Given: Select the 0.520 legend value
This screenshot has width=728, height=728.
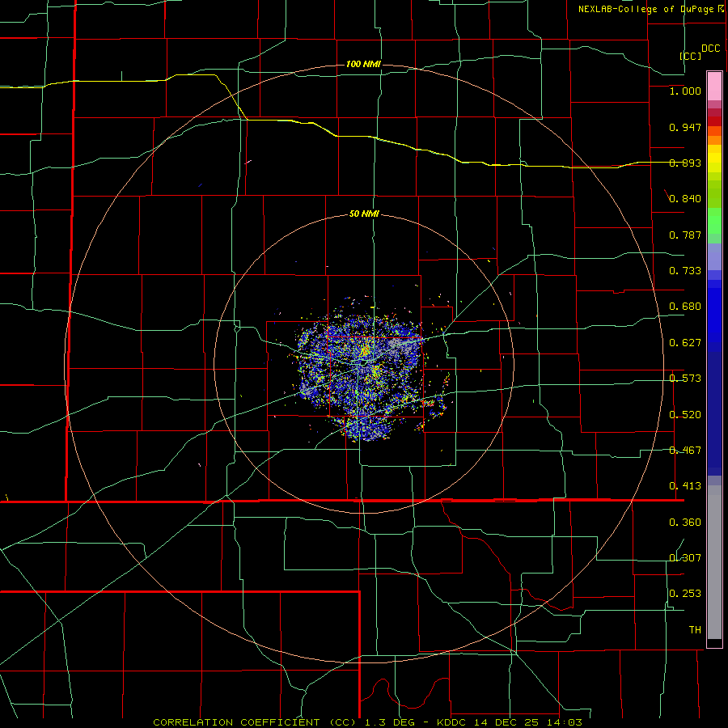Looking at the screenshot, I should (685, 415).
